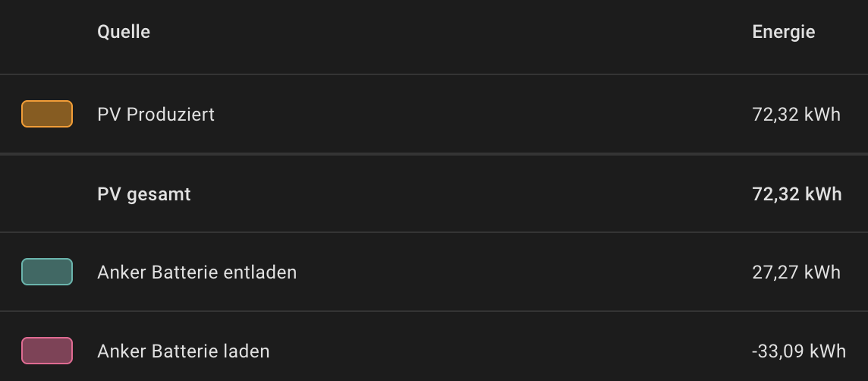Screen dimensions: 868x381
Task: Open the Anker Batterie laden table row
Action: click(434, 347)
